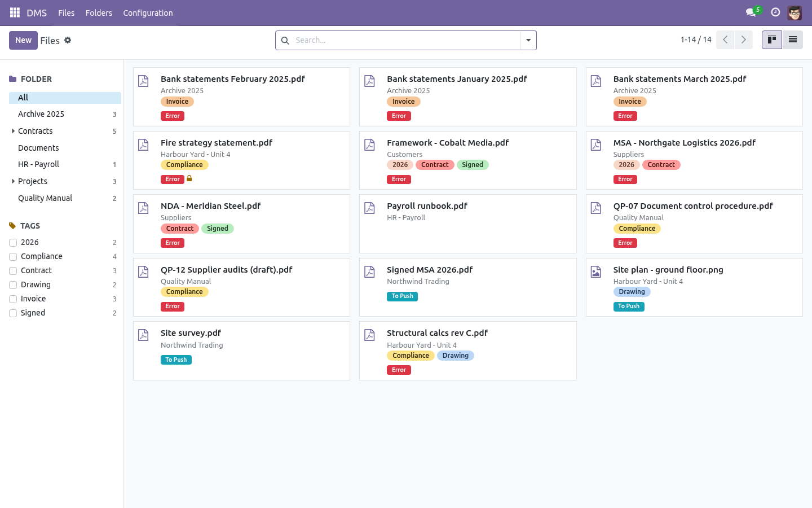Open the apps grid menu icon

tap(15, 12)
